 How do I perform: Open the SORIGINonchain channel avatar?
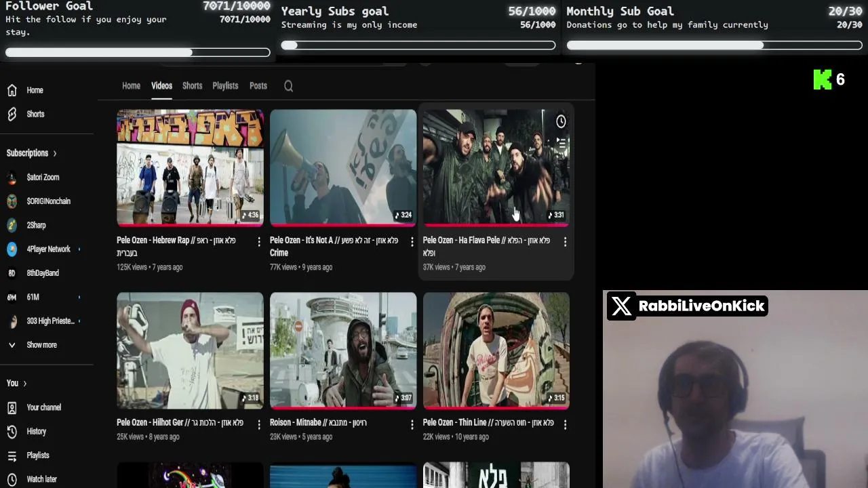click(x=12, y=201)
